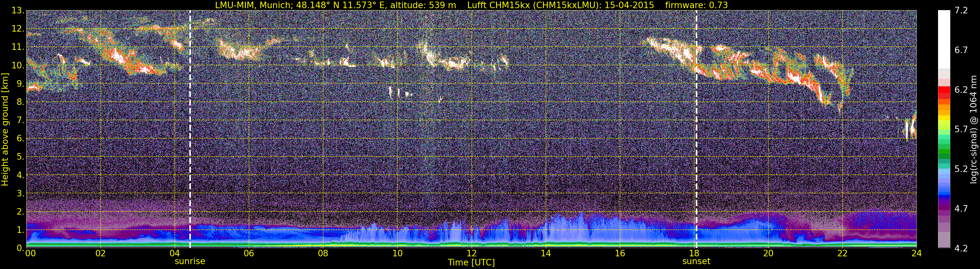This screenshot has width=980, height=269.
Task: Click the '5.' height tick label
Action: click(20, 157)
